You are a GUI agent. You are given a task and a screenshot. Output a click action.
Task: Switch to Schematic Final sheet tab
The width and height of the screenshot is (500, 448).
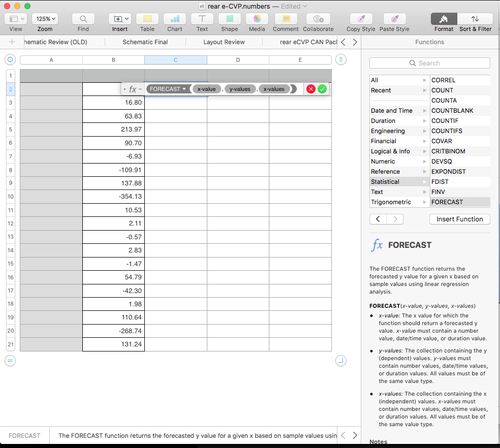coord(145,42)
